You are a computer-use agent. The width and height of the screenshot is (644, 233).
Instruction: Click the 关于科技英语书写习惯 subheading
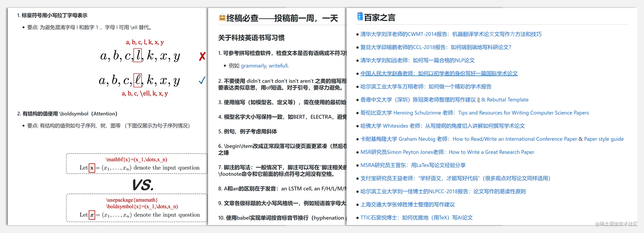251,38
